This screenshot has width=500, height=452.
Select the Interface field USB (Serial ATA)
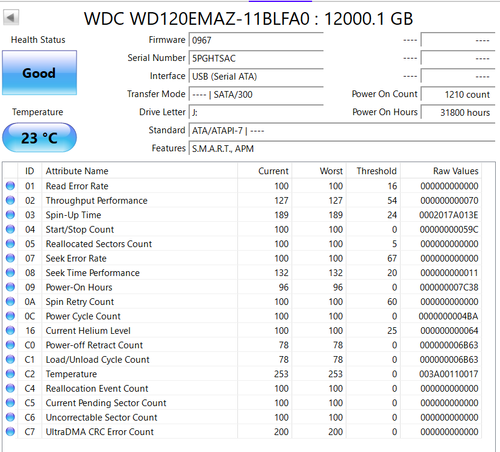(256, 76)
